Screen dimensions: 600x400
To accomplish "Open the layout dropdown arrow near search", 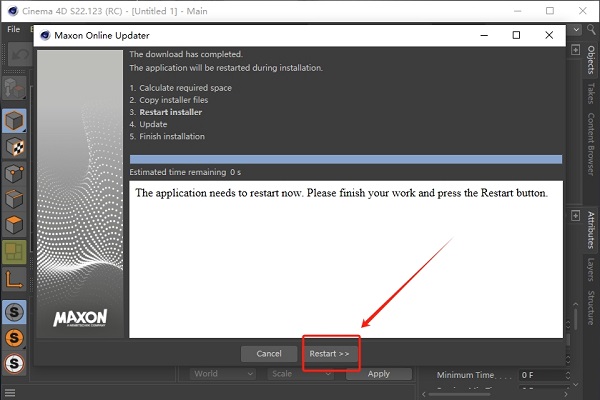I will pyautogui.click(x=576, y=29).
